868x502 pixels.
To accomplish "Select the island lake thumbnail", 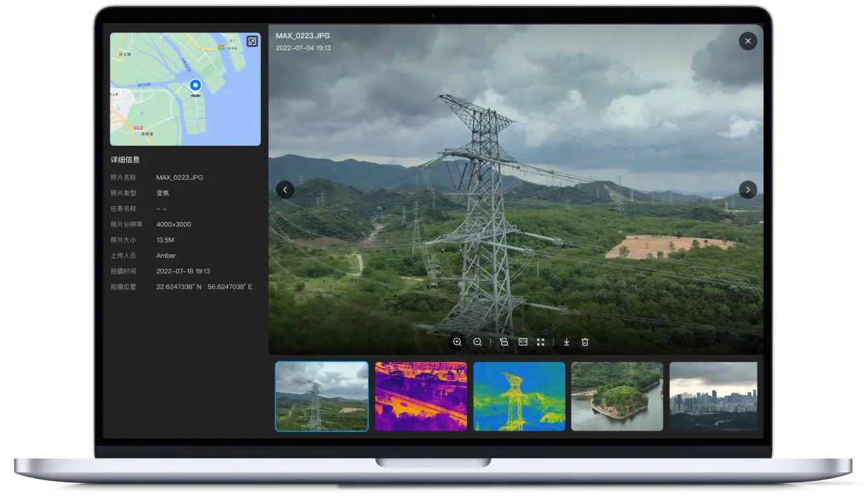I will pyautogui.click(x=617, y=396).
